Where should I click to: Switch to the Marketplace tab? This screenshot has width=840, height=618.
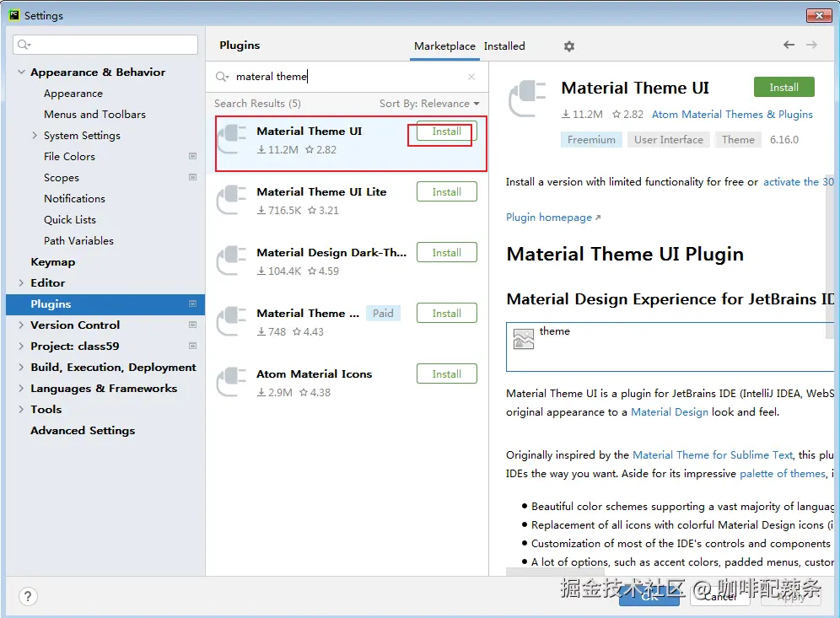coord(444,46)
